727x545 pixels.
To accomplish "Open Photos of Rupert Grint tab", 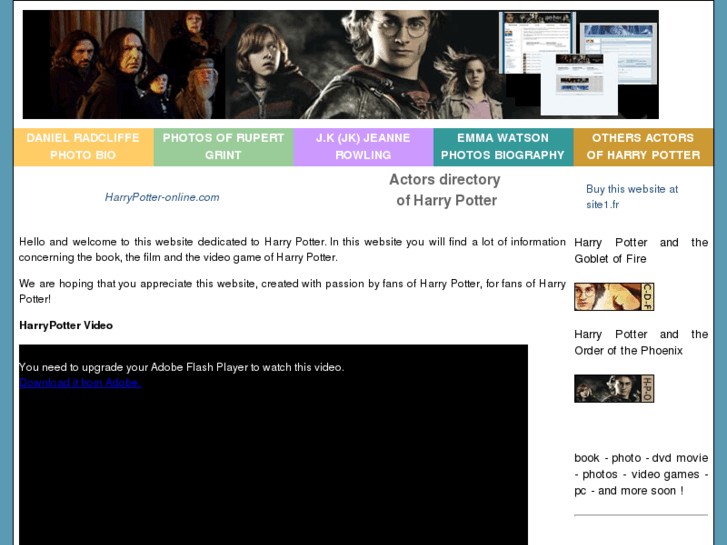I will [223, 147].
